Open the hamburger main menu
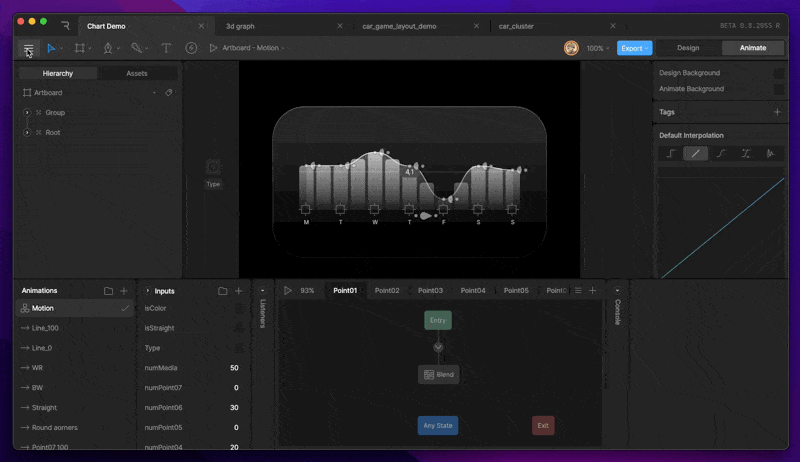 point(28,48)
